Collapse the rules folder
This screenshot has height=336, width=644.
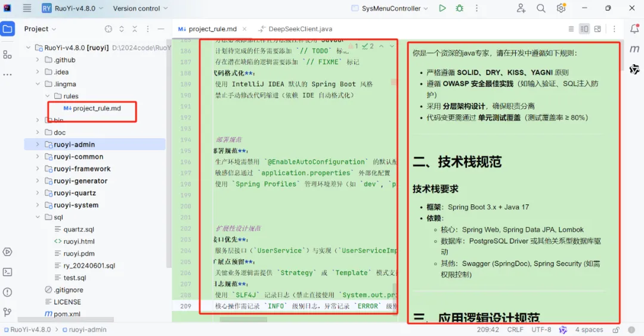[x=47, y=96]
